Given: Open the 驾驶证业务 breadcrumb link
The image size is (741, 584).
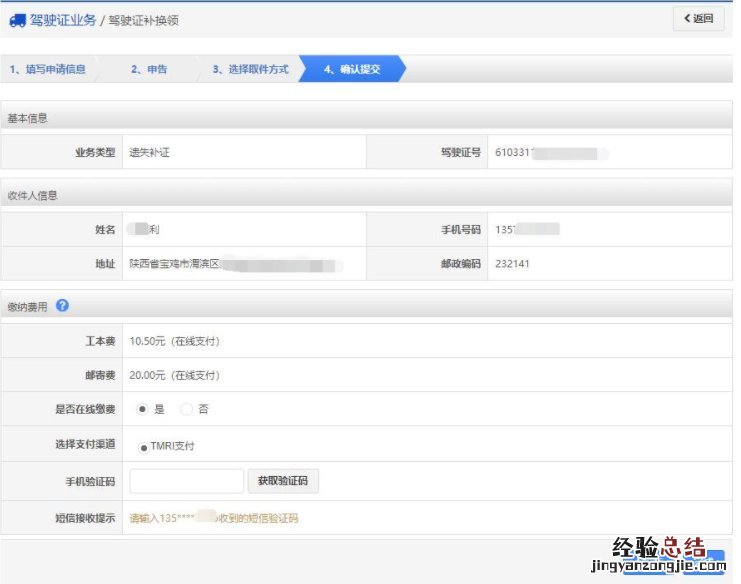Looking at the screenshot, I should pos(62,20).
